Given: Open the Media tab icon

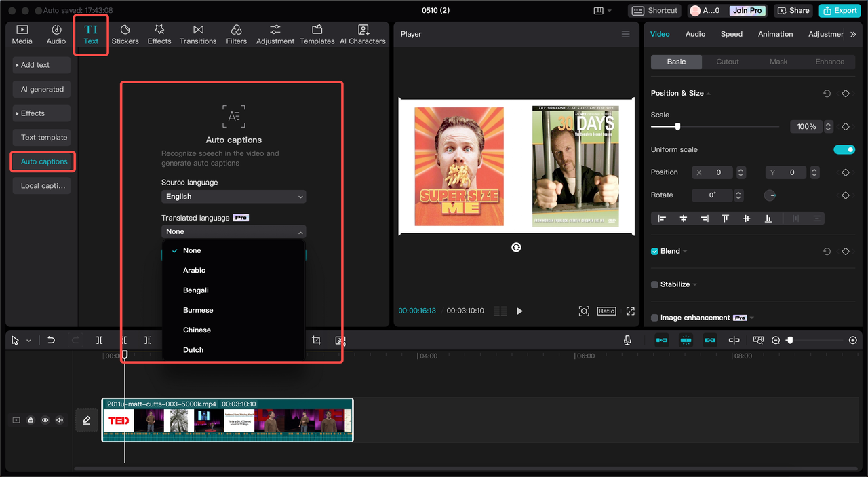Looking at the screenshot, I should coord(22,29).
